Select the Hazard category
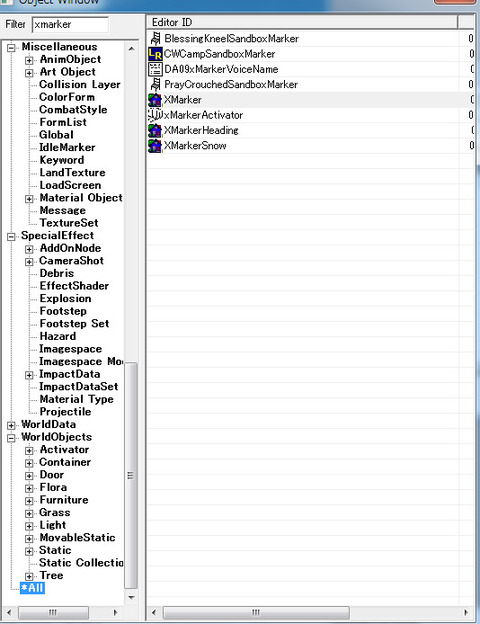 [58, 336]
